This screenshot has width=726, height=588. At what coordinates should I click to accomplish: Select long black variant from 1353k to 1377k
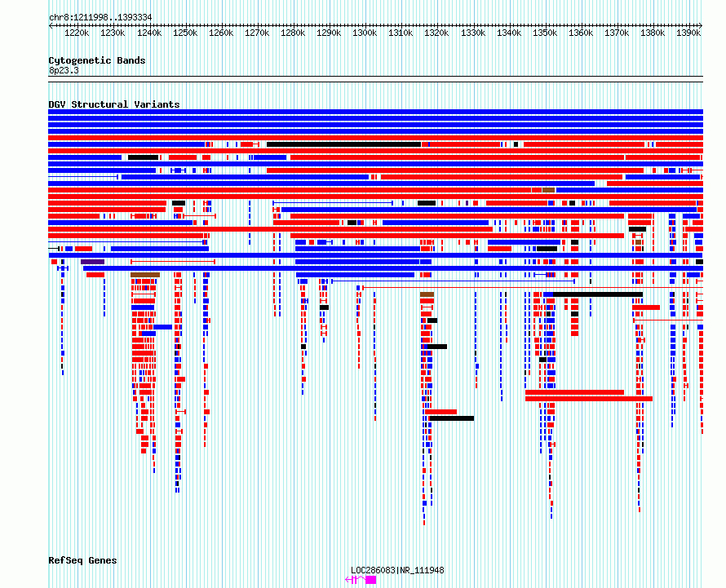[x=598, y=294]
